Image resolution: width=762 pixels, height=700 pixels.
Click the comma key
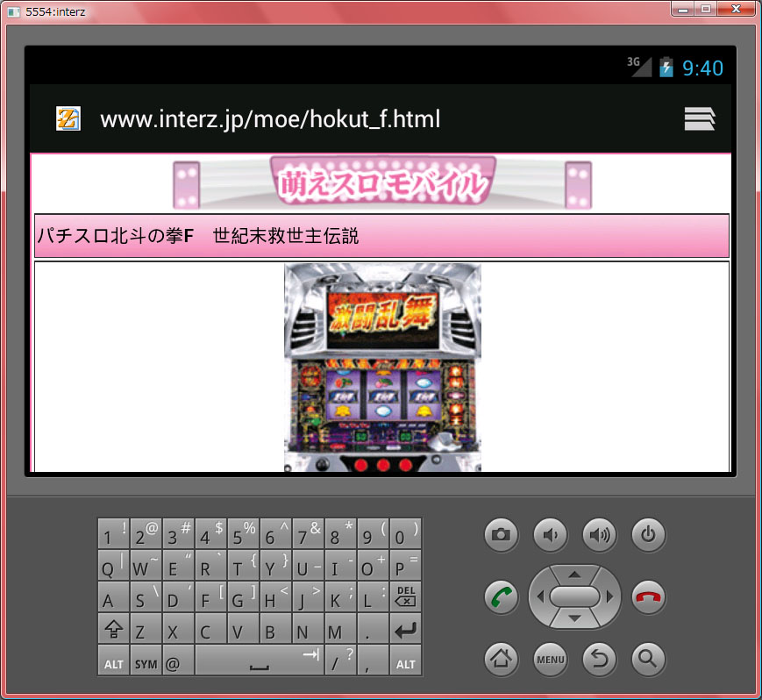pyautogui.click(x=374, y=661)
